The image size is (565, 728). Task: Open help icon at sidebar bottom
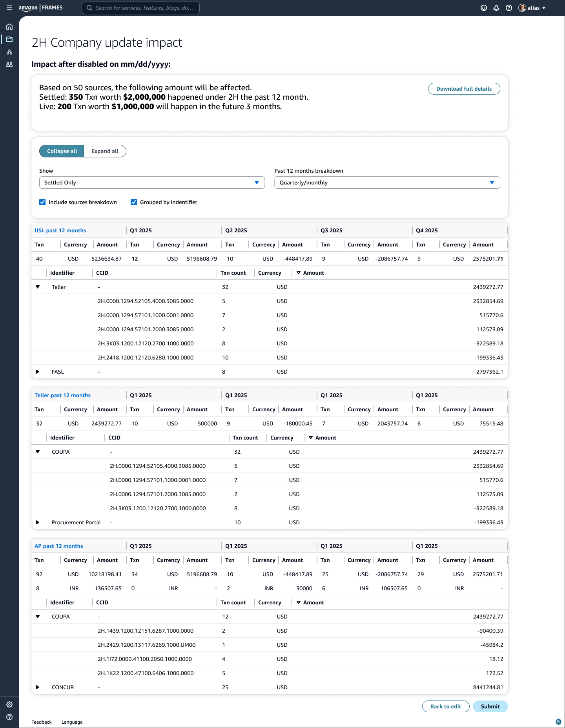coord(9,717)
